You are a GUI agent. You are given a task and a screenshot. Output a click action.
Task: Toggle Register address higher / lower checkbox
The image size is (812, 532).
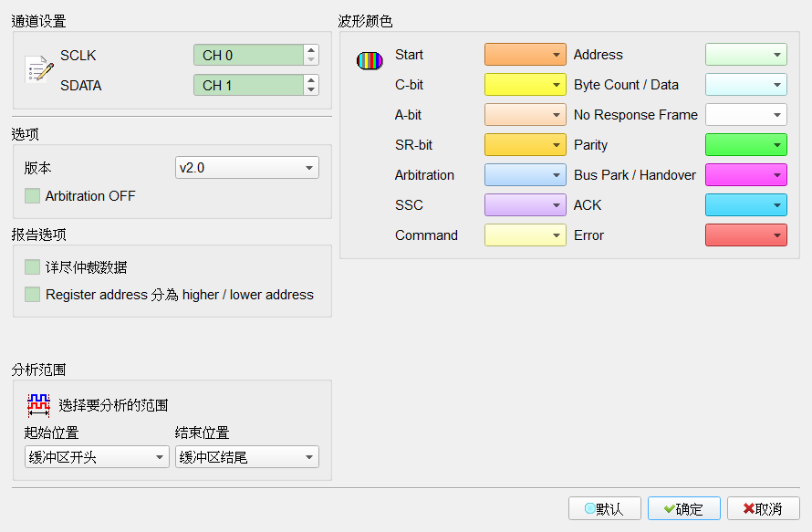click(32, 294)
